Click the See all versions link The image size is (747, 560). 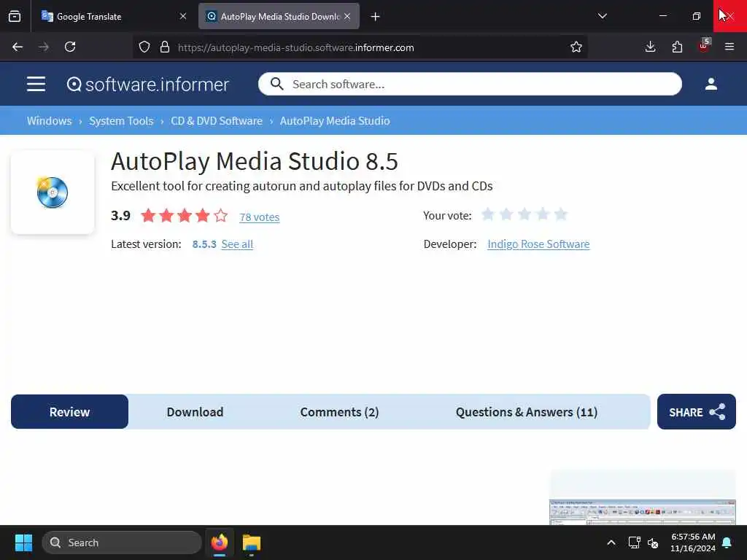coord(237,244)
